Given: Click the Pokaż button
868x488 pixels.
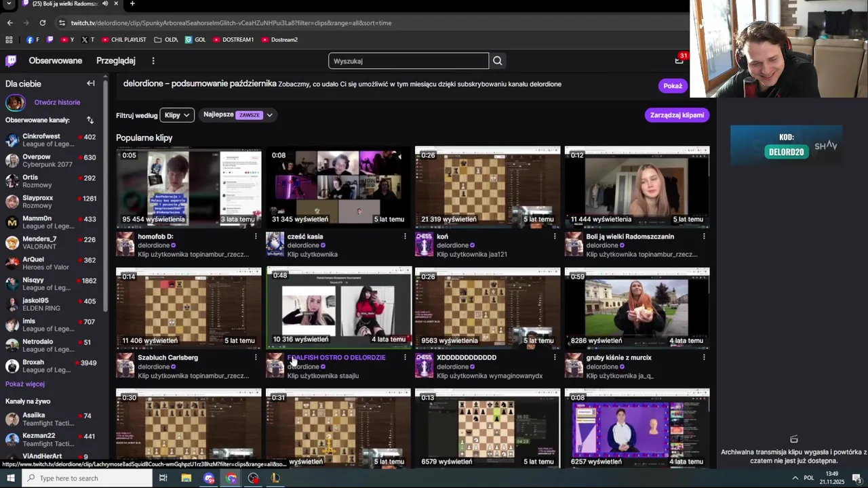Looking at the screenshot, I should 673,86.
